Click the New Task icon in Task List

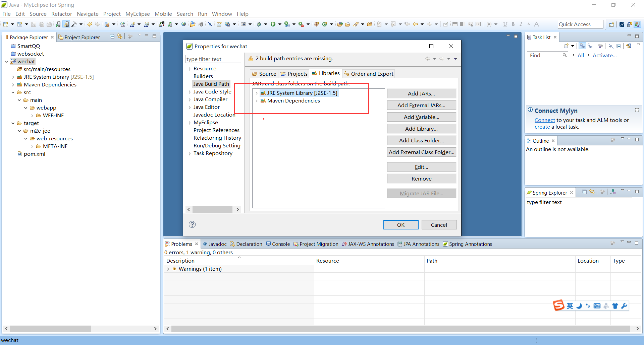pos(566,46)
